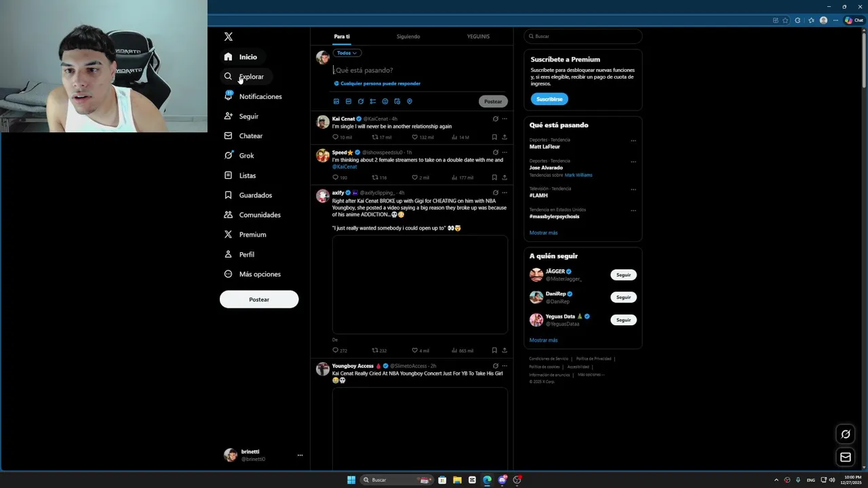
Task: Switch to the Siguiendo tab
Action: 408,37
